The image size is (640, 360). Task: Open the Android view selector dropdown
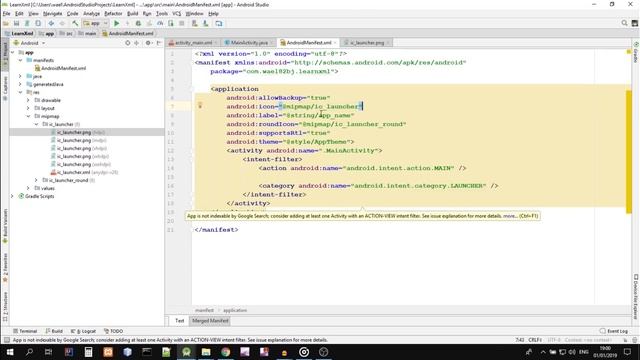tap(29, 43)
